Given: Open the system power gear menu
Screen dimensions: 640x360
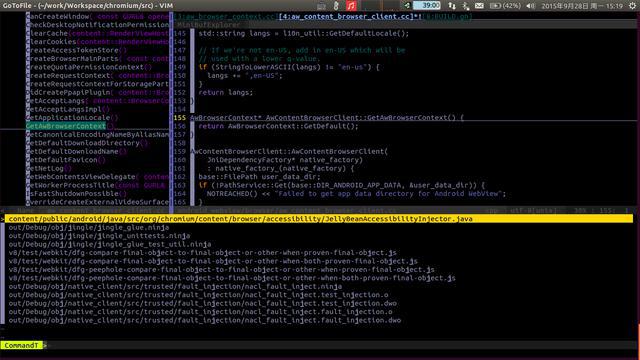Looking at the screenshot, I should [633, 6].
